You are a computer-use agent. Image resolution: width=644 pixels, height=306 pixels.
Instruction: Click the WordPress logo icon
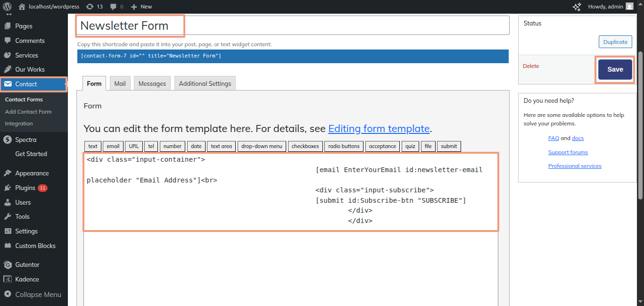pyautogui.click(x=7, y=7)
